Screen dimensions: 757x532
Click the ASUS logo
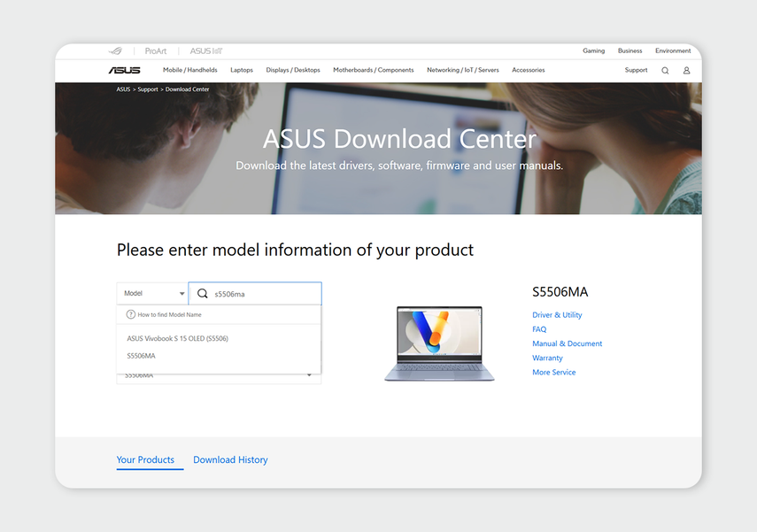[x=125, y=71]
